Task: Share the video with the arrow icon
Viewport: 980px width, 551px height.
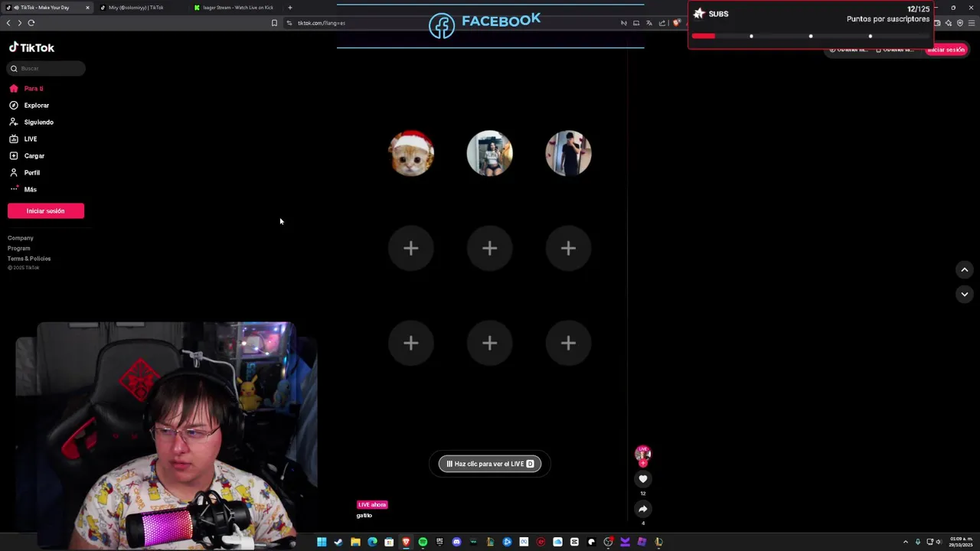Action: pyautogui.click(x=643, y=510)
